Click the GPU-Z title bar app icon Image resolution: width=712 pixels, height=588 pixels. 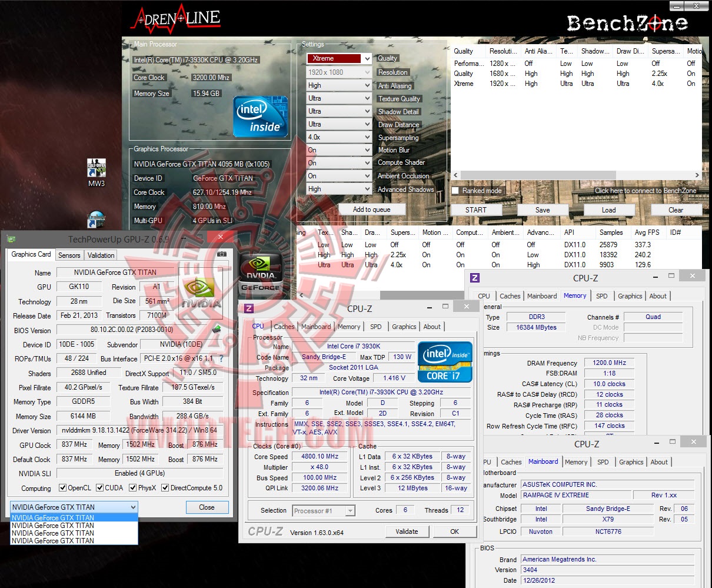(11, 239)
